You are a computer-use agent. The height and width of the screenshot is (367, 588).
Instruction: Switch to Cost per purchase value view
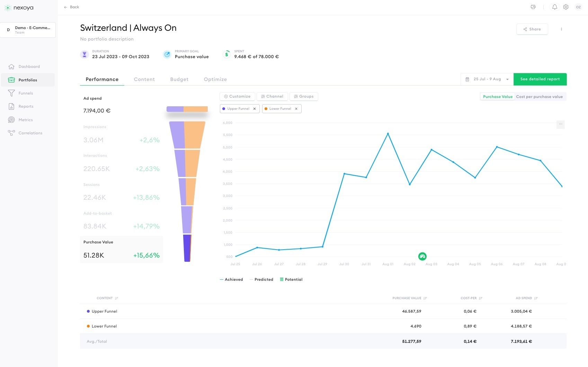540,97
